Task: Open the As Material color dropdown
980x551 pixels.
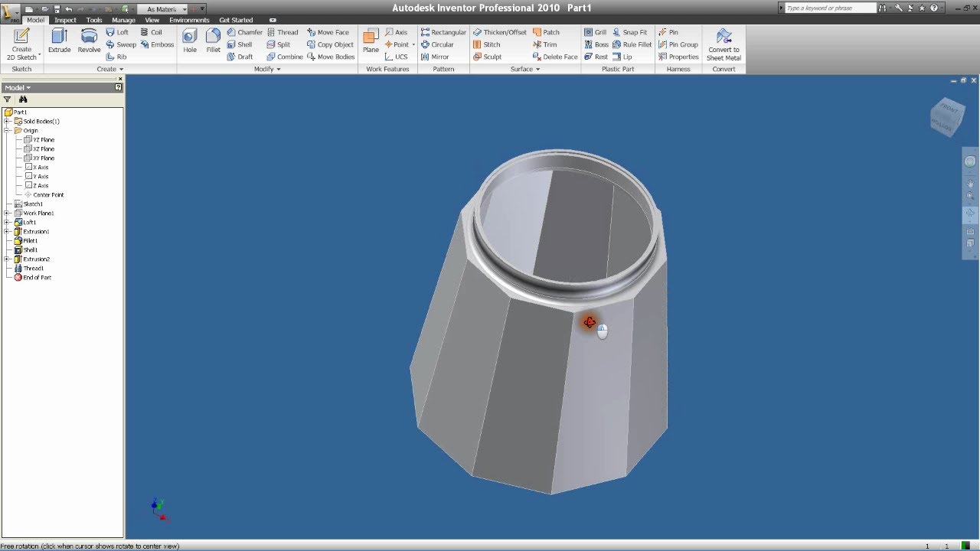Action: 167,9
